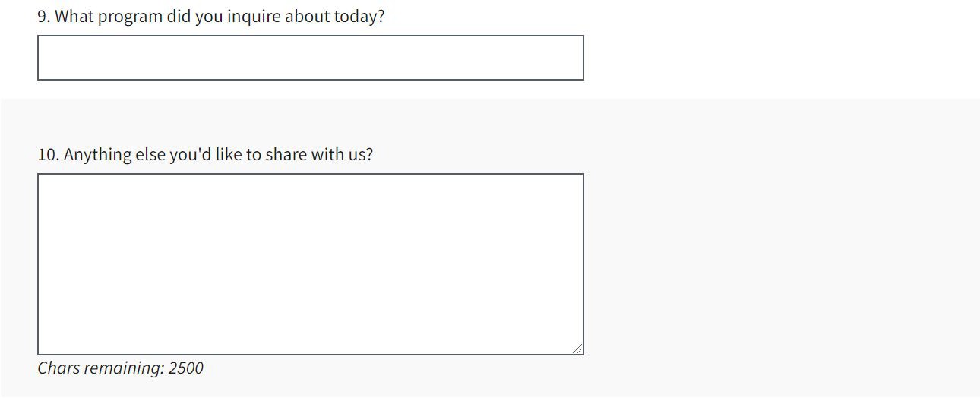Image resolution: width=980 pixels, height=398 pixels.
Task: Click the number "10." before the share question
Action: pos(49,155)
